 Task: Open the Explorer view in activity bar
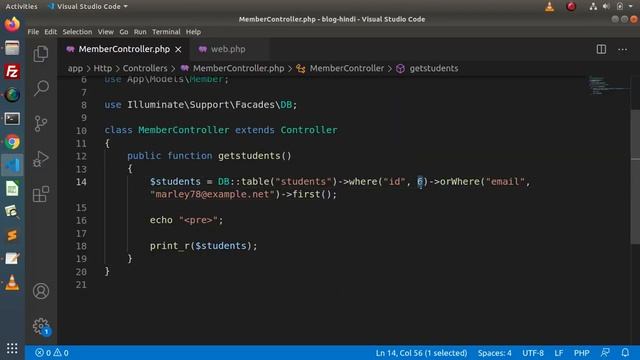click(41, 54)
